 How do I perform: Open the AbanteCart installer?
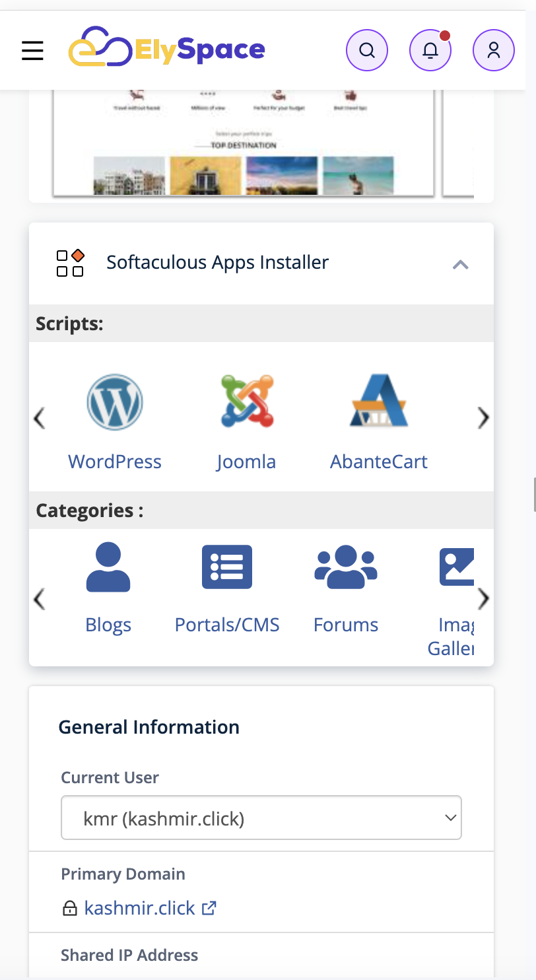378,402
